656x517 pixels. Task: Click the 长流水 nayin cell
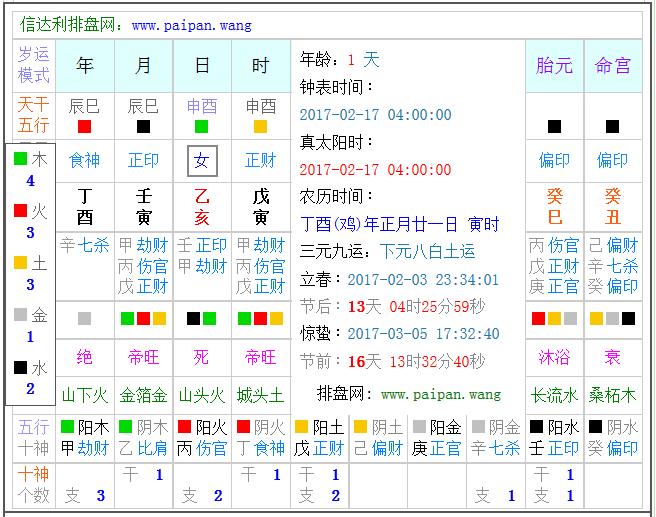[554, 395]
